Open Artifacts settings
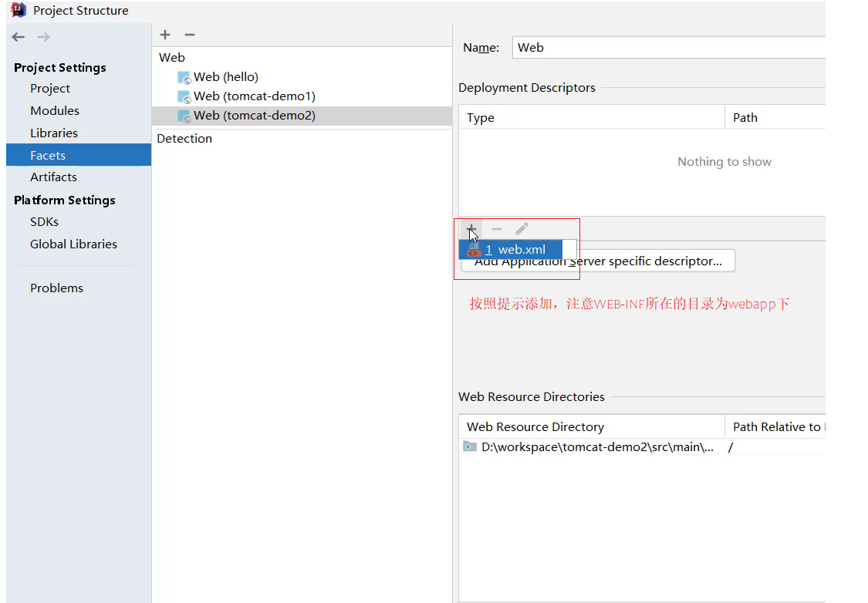This screenshot has height=603, width=868. pyautogui.click(x=53, y=177)
